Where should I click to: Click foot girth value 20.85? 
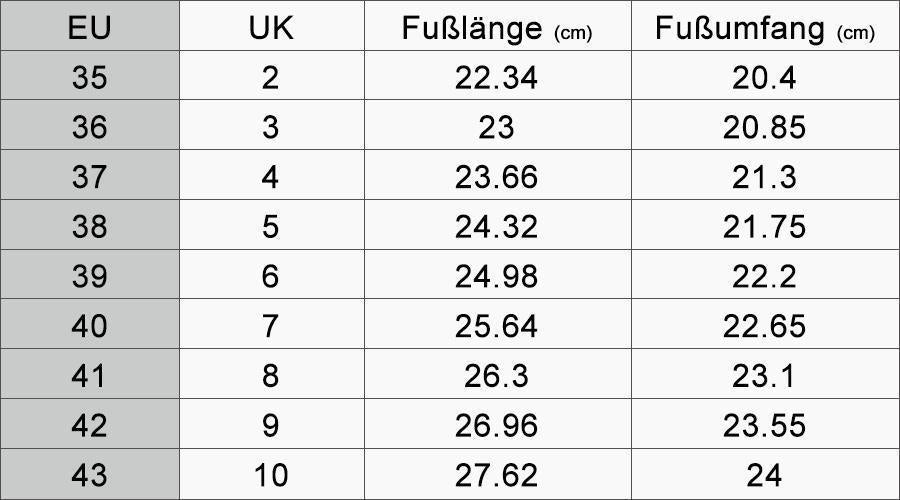click(764, 127)
